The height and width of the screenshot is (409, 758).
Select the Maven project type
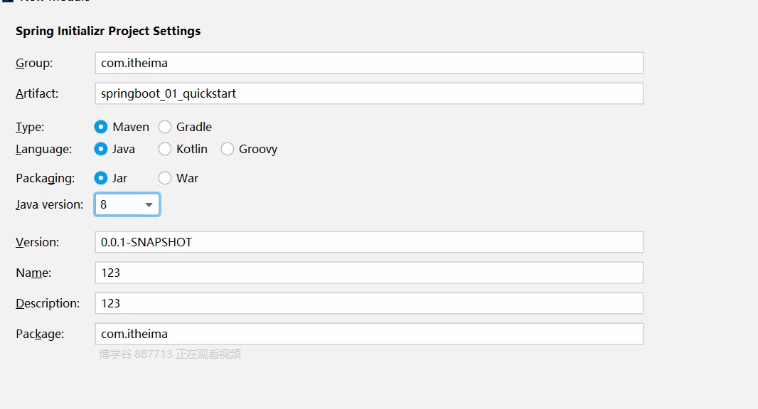(101, 127)
